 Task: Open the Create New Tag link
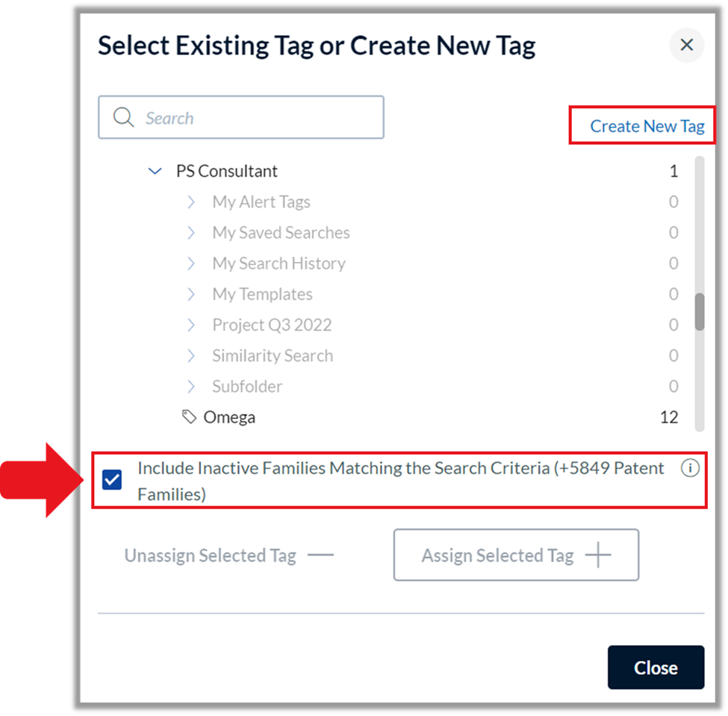647,126
